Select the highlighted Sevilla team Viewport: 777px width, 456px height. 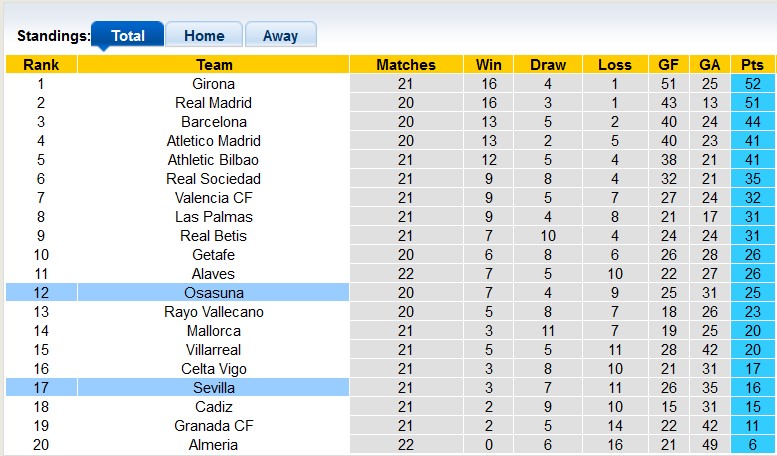pyautogui.click(x=213, y=388)
